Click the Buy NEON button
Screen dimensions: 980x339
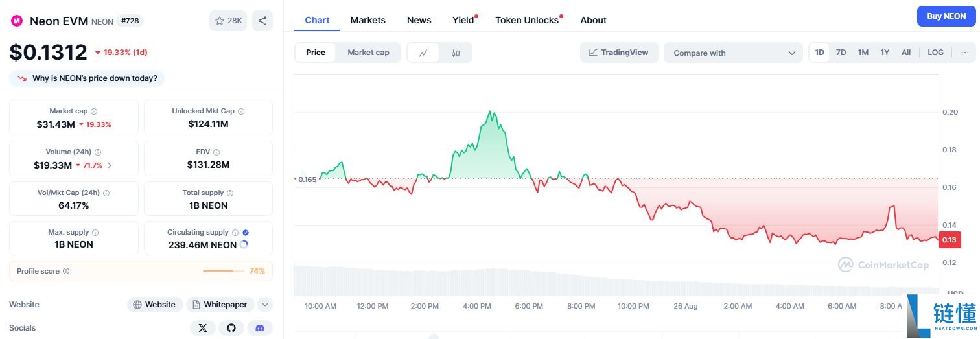tap(946, 16)
